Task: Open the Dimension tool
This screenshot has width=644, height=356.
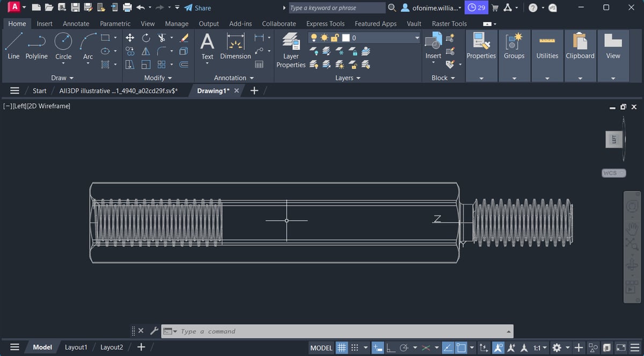Action: (x=235, y=47)
